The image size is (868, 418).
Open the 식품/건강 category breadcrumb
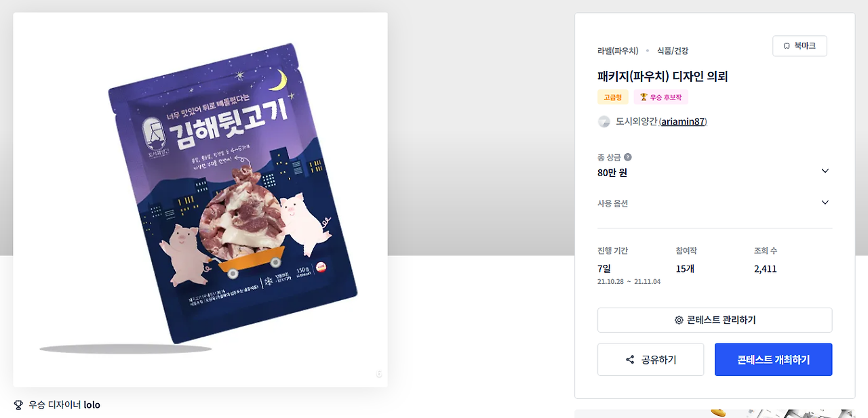[673, 51]
